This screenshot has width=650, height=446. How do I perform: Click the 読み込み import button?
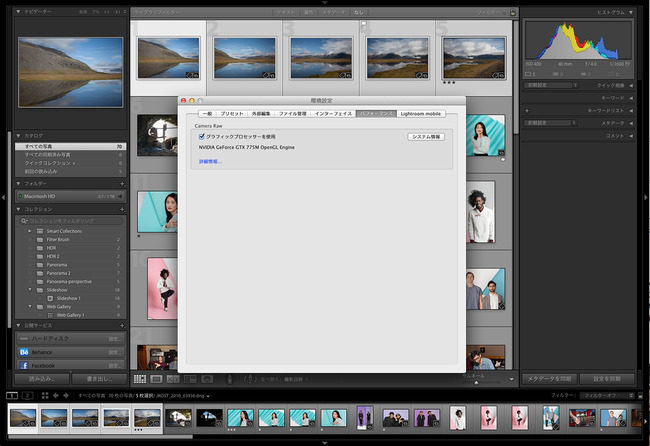click(x=41, y=379)
